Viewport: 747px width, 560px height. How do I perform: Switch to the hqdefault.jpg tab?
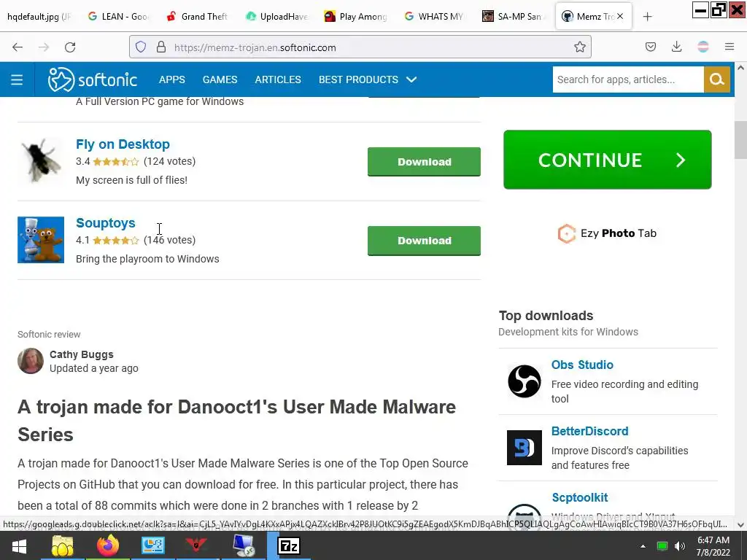click(x=39, y=17)
